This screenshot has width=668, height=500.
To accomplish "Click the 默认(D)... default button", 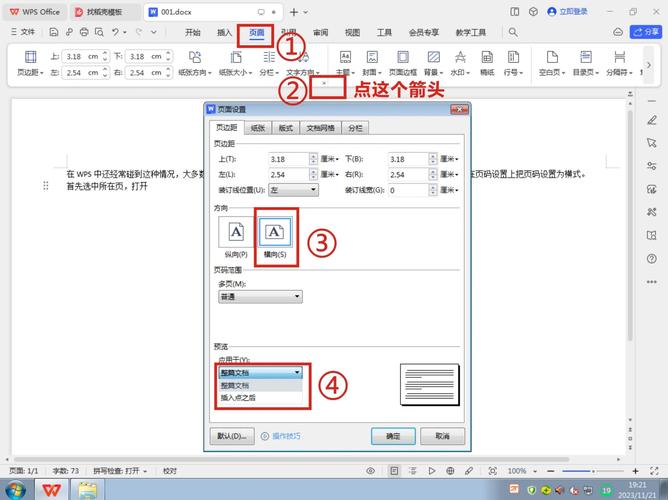I will [x=232, y=436].
